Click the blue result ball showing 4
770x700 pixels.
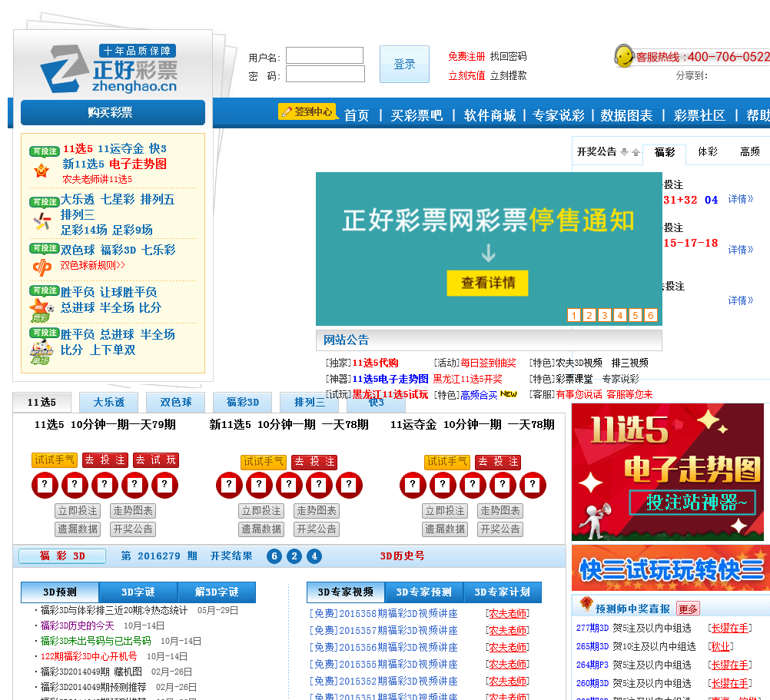coord(314,556)
